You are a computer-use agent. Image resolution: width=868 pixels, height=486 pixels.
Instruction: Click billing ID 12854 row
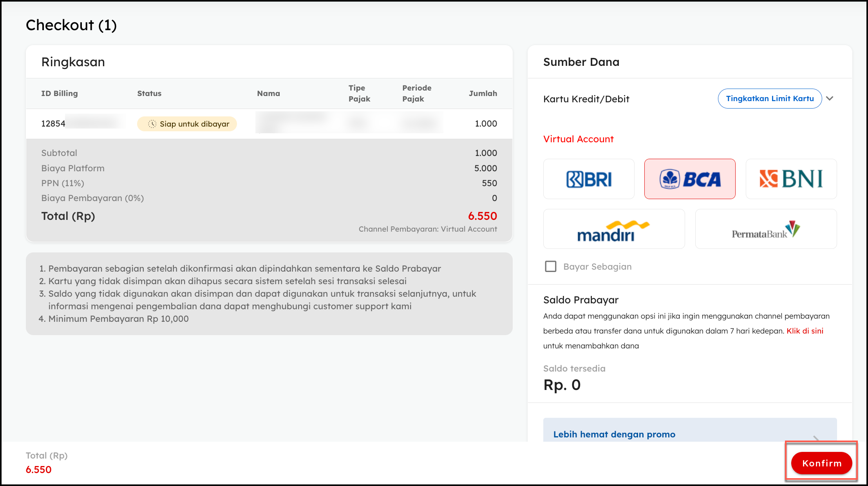point(53,124)
